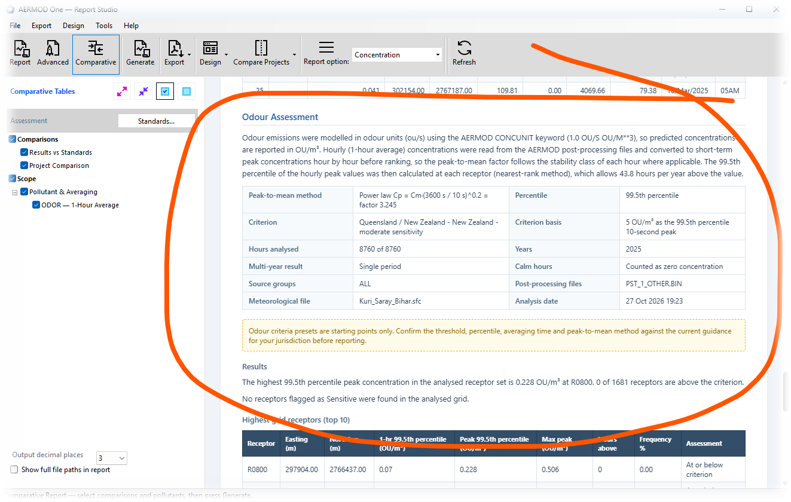Viewport: 791px width, 502px height.
Task: Click the Report option menu icon
Action: point(326,47)
